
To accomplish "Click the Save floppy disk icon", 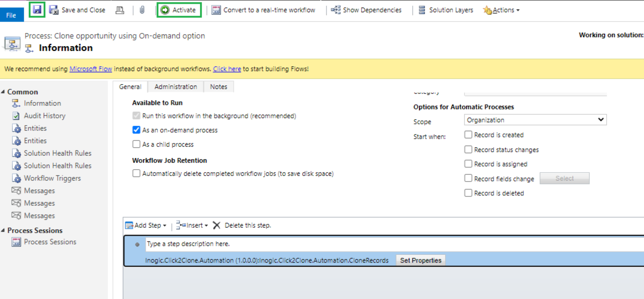I will point(37,10).
